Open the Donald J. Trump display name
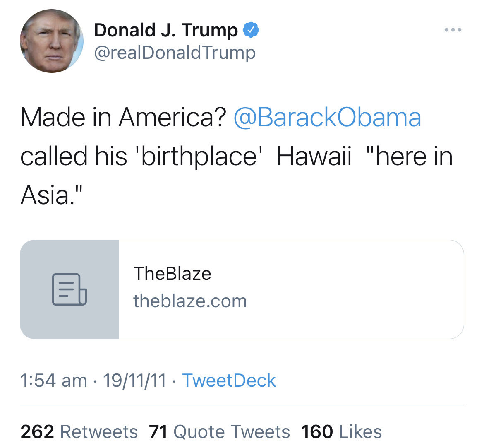484x448 pixels. [166, 30]
